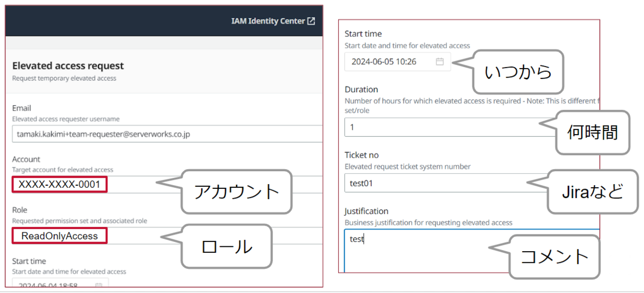Image resolution: width=644 pixels, height=293 pixels.
Task: Click the Email requester username field
Action: [x=167, y=134]
